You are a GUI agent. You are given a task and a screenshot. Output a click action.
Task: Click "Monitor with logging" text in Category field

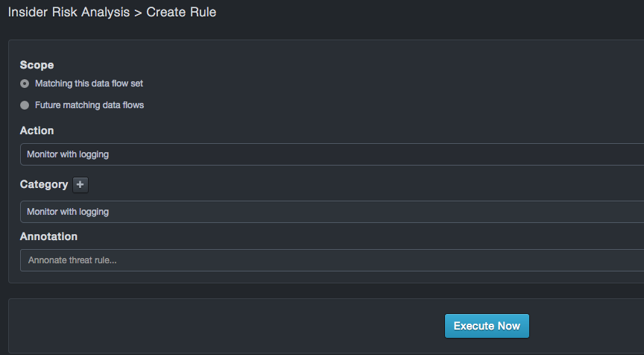click(x=68, y=212)
